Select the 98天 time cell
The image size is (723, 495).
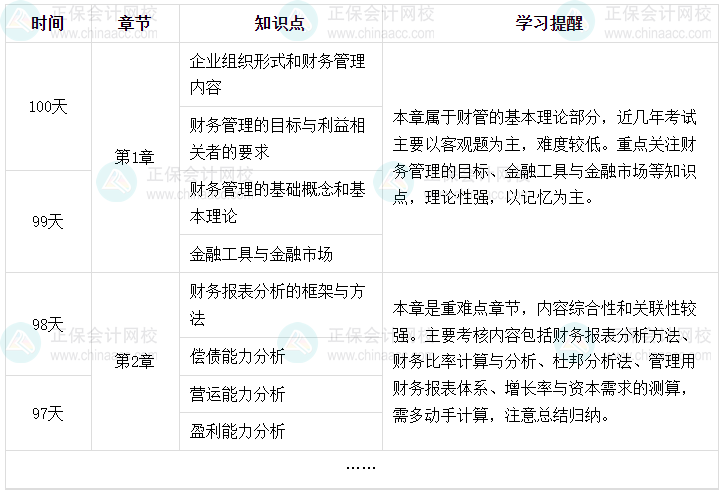tap(47, 324)
